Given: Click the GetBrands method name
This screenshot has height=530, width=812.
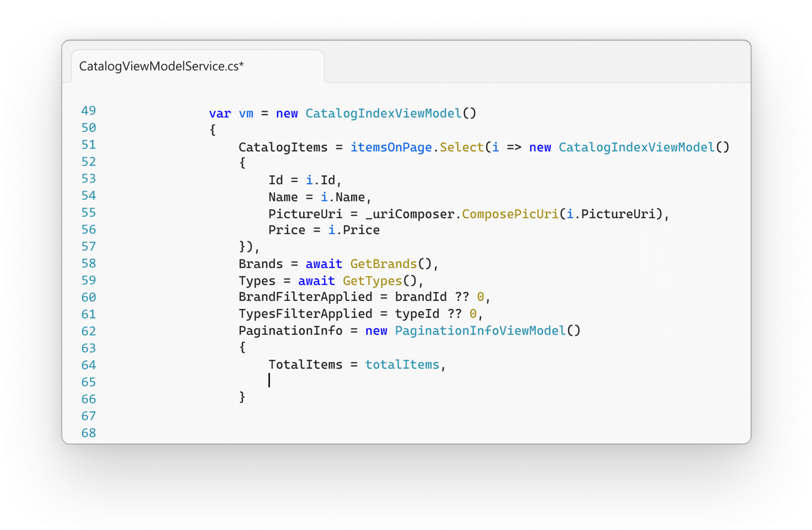Looking at the screenshot, I should pyautogui.click(x=383, y=264).
